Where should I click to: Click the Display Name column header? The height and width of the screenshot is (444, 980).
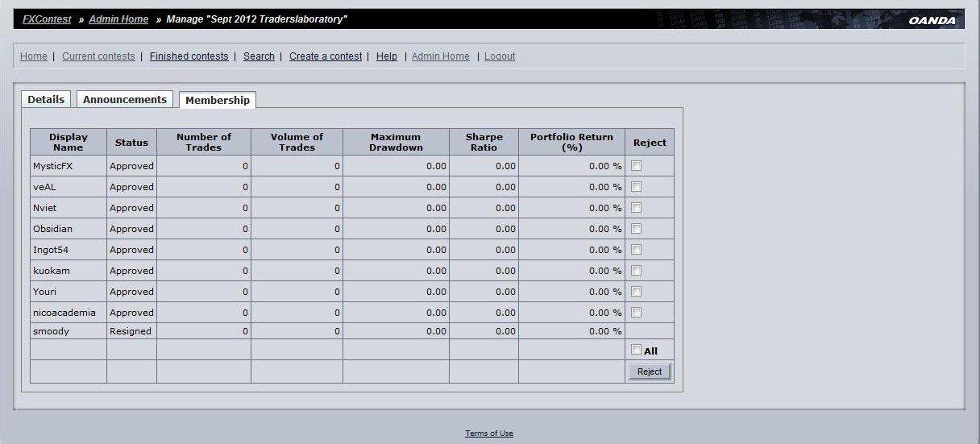[x=69, y=142]
